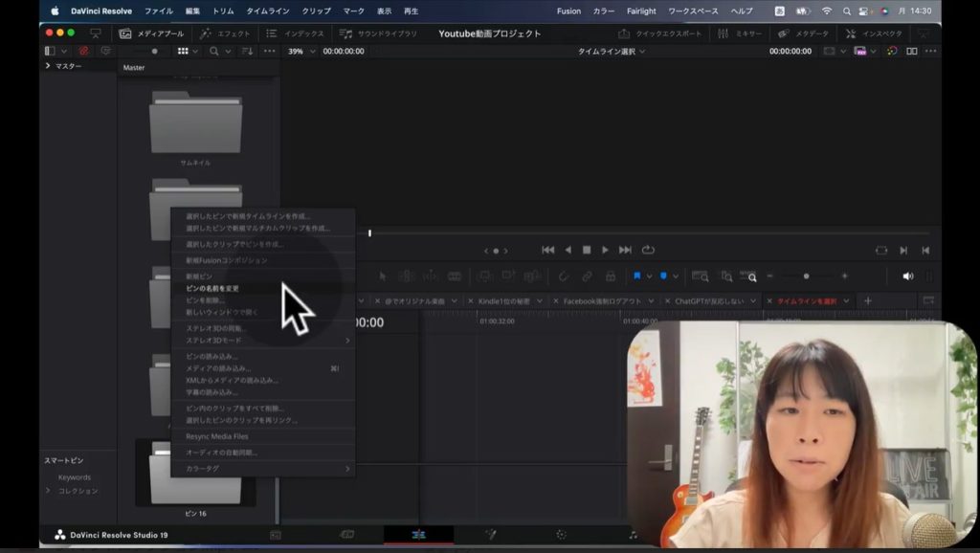The image size is (980, 553).
Task: Toggle the link/unlink clips chain icon
Action: pos(587,276)
